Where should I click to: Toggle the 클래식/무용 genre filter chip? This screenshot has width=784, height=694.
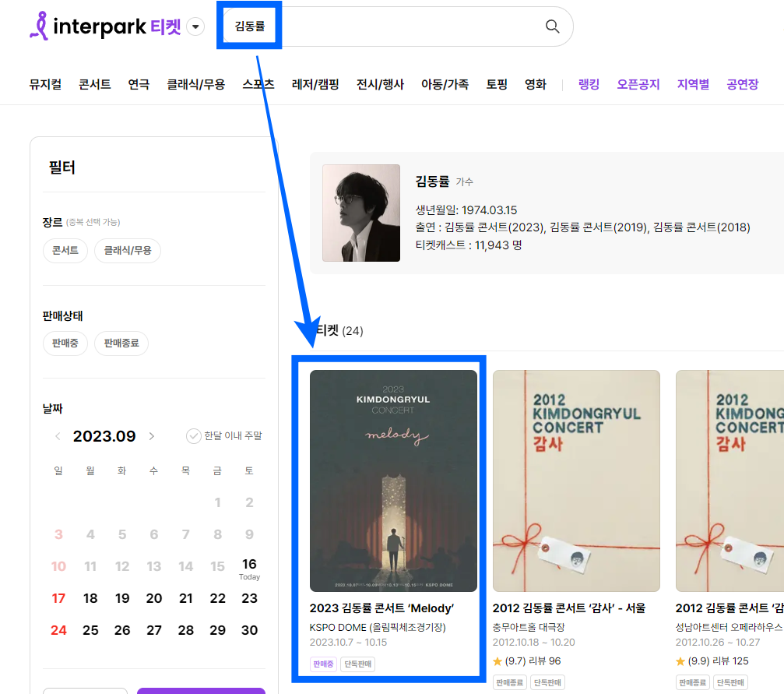128,250
